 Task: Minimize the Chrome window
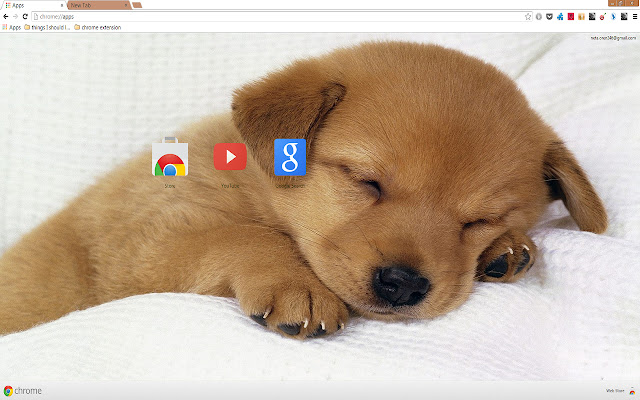pos(612,3)
